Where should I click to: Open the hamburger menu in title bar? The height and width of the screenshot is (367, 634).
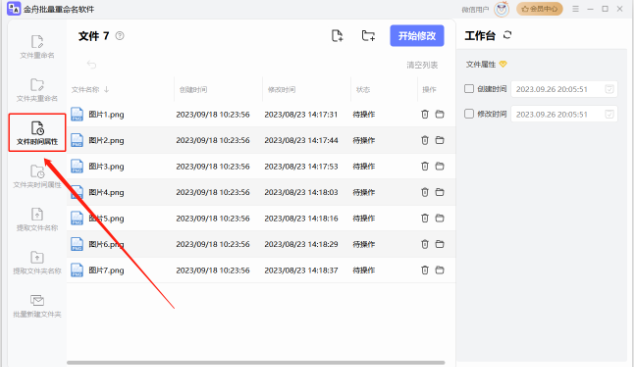[x=575, y=9]
